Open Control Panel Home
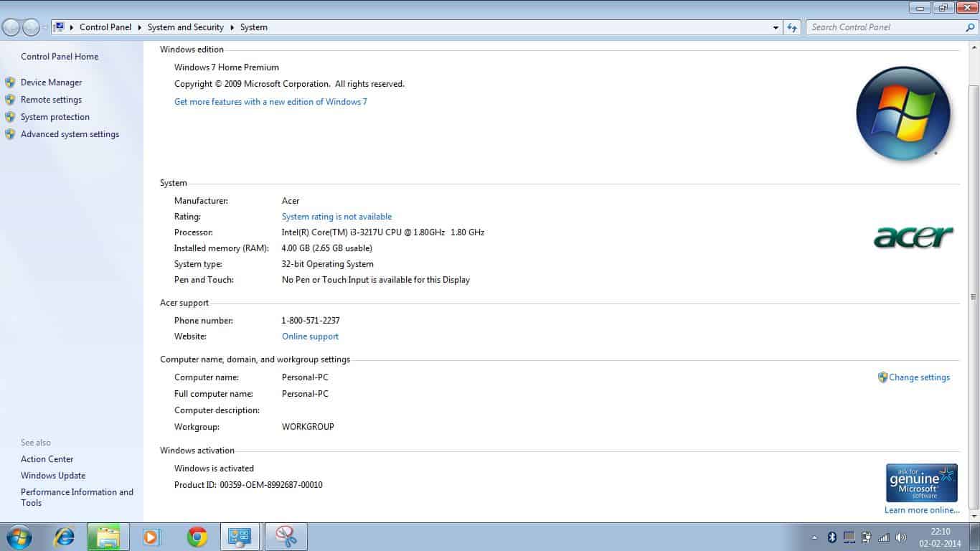This screenshot has height=551, width=980. pos(60,57)
